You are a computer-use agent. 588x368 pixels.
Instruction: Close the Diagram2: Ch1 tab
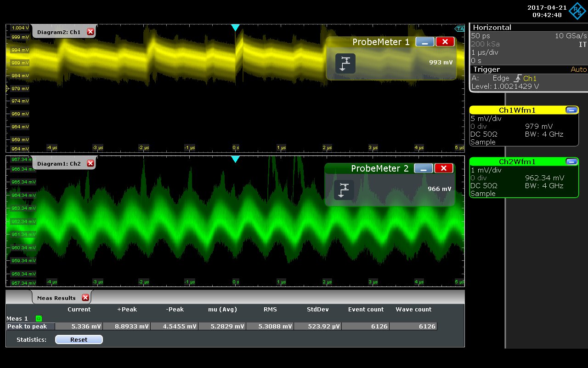(90, 32)
